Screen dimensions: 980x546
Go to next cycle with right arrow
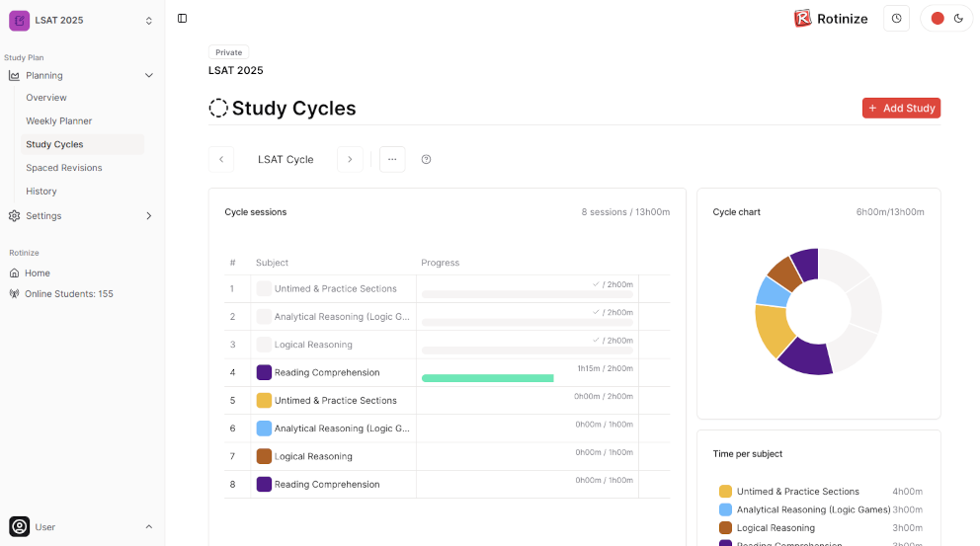[x=350, y=160]
